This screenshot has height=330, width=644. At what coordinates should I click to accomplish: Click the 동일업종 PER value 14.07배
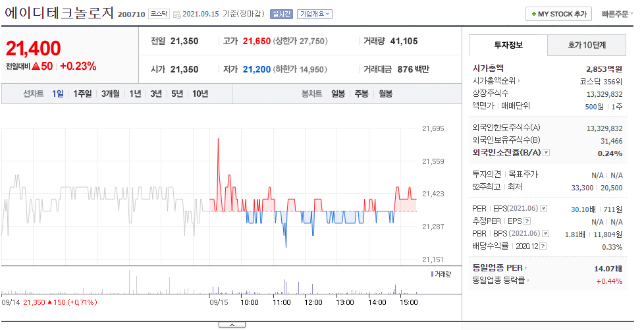pyautogui.click(x=608, y=269)
